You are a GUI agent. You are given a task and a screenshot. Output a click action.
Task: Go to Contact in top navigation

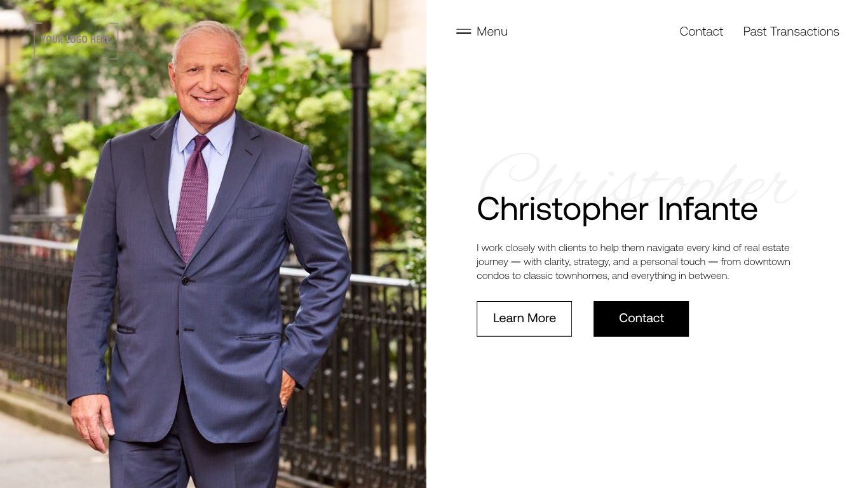pyautogui.click(x=701, y=32)
